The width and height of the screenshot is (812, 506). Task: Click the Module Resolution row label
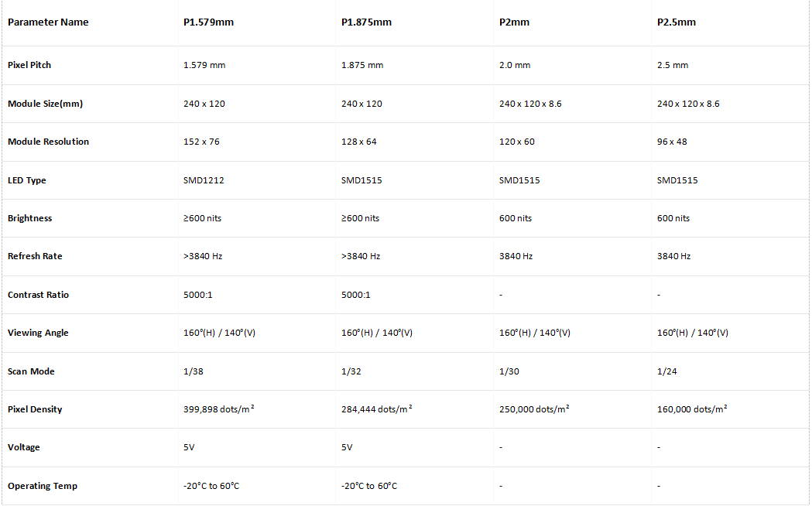pyautogui.click(x=48, y=142)
